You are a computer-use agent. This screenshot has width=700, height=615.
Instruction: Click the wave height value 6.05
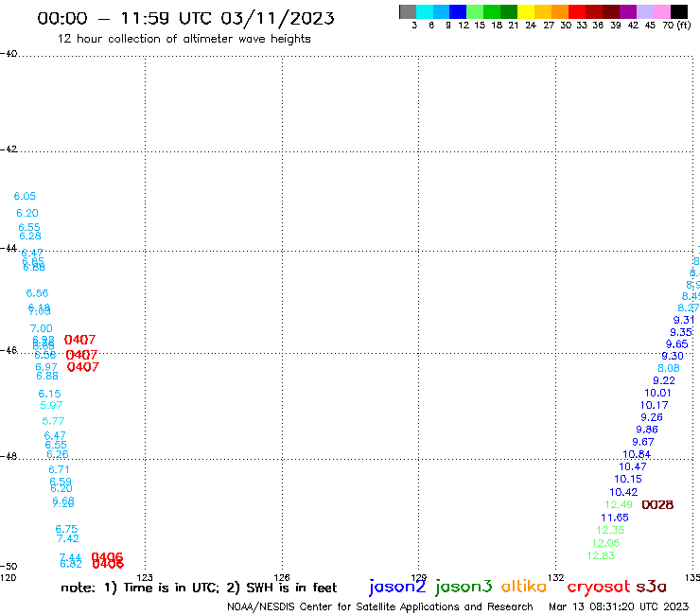coord(25,196)
